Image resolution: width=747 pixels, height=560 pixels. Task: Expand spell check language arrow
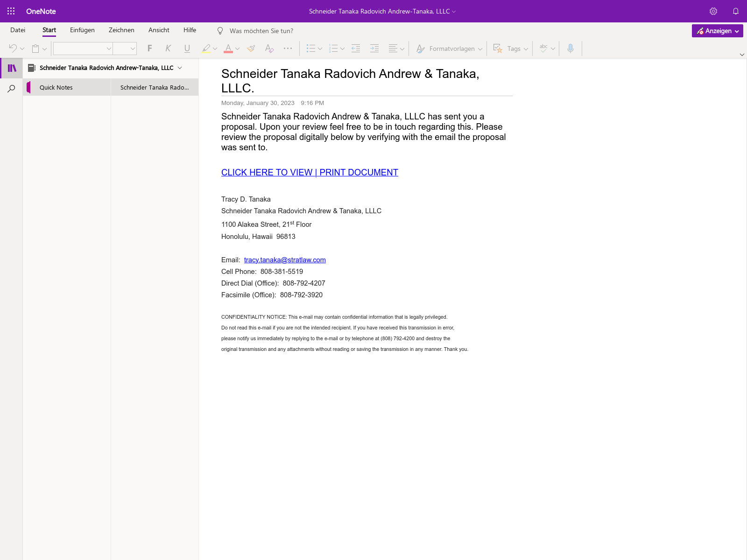(x=553, y=49)
